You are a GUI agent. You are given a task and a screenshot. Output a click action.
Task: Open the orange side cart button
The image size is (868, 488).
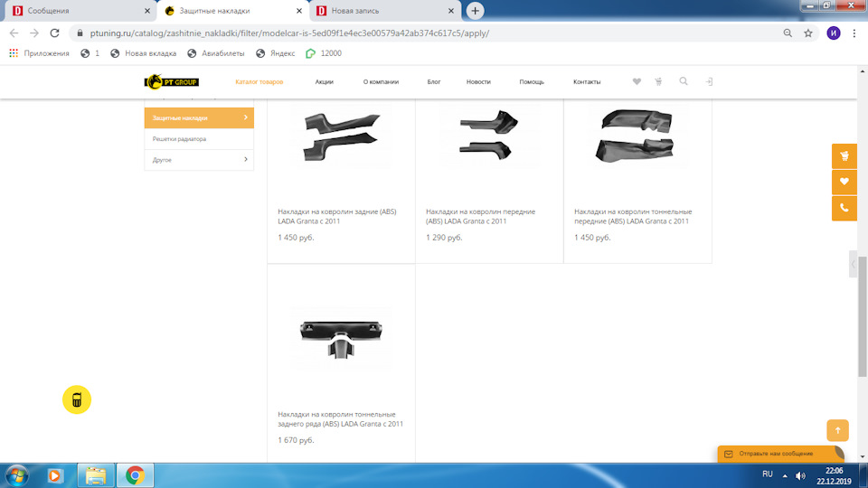[x=844, y=156]
